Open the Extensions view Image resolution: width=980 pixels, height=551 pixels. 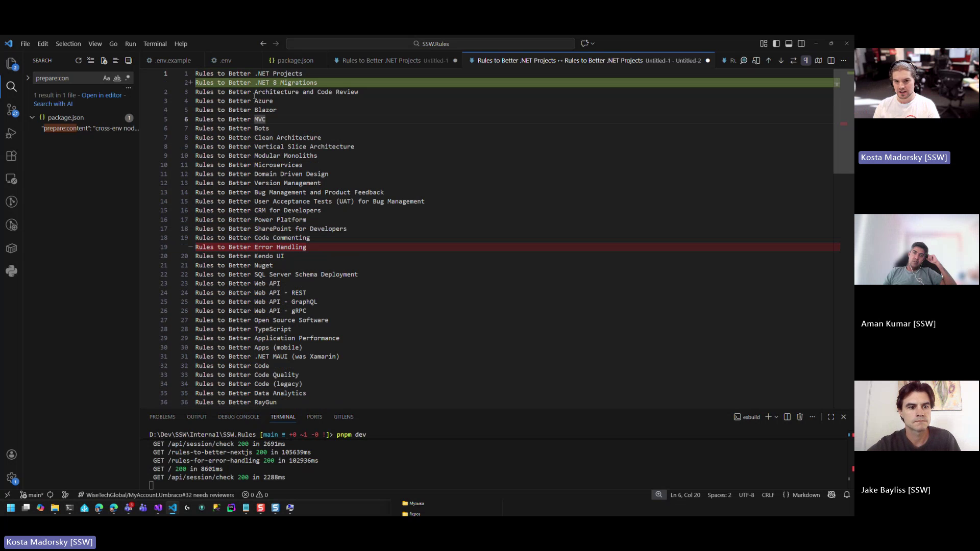click(12, 156)
